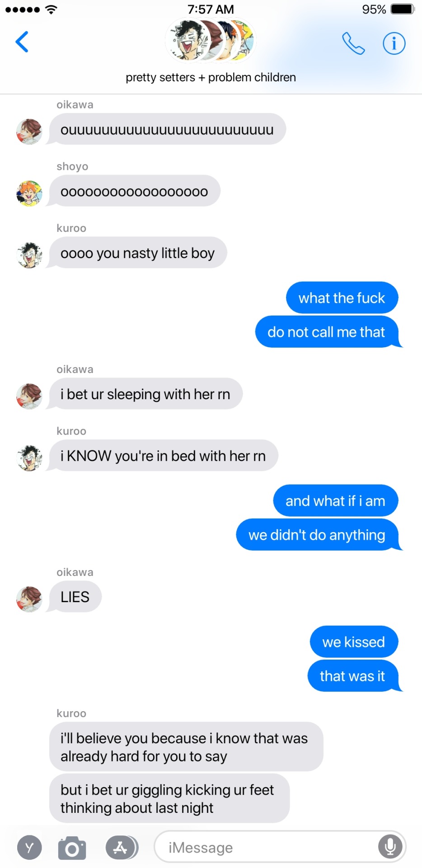Tap oikawa's avatar beside LIES message
The height and width of the screenshot is (868, 422).
point(29,599)
